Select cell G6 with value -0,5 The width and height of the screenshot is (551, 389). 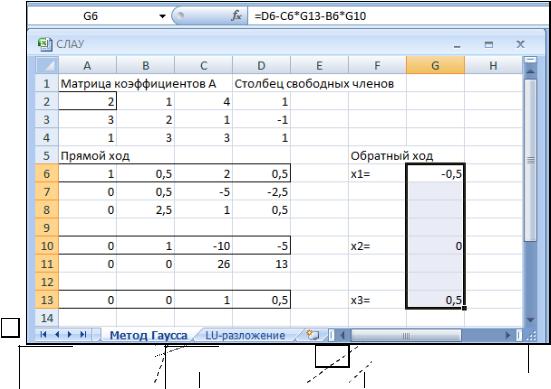pyautogui.click(x=435, y=174)
